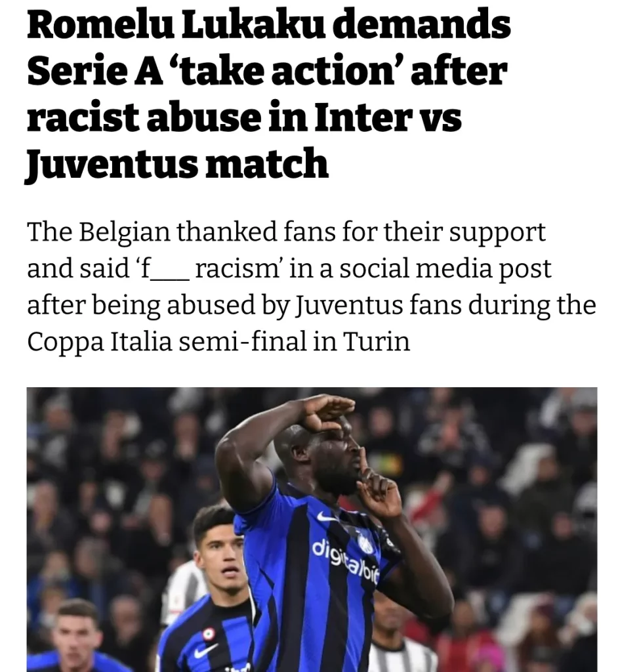The image size is (637, 672).
Task: Open the Lukaku match photo
Action: (312, 530)
